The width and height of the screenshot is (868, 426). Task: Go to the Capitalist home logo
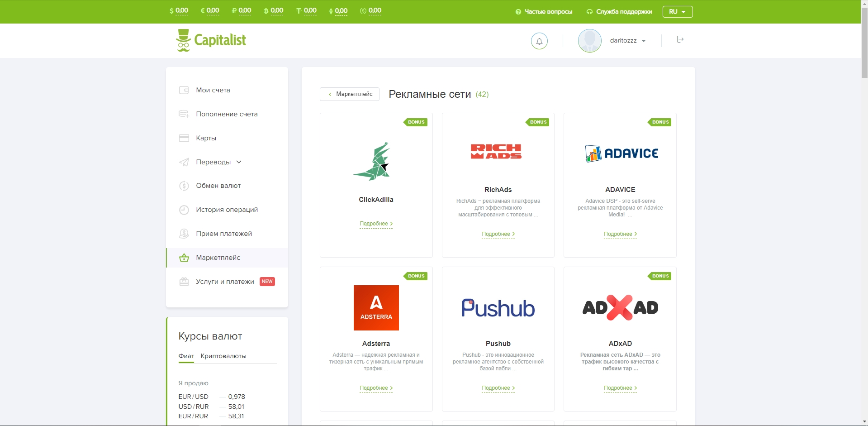pyautogui.click(x=211, y=40)
